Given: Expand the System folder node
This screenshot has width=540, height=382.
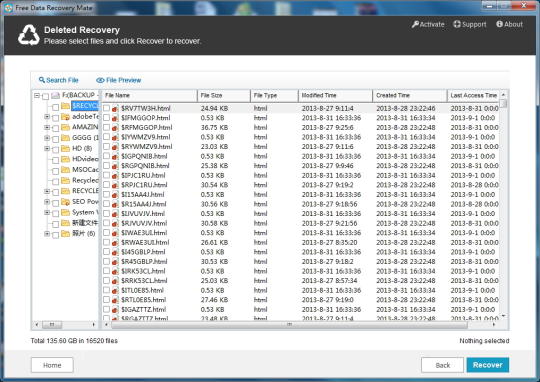Looking at the screenshot, I should 47,213.
